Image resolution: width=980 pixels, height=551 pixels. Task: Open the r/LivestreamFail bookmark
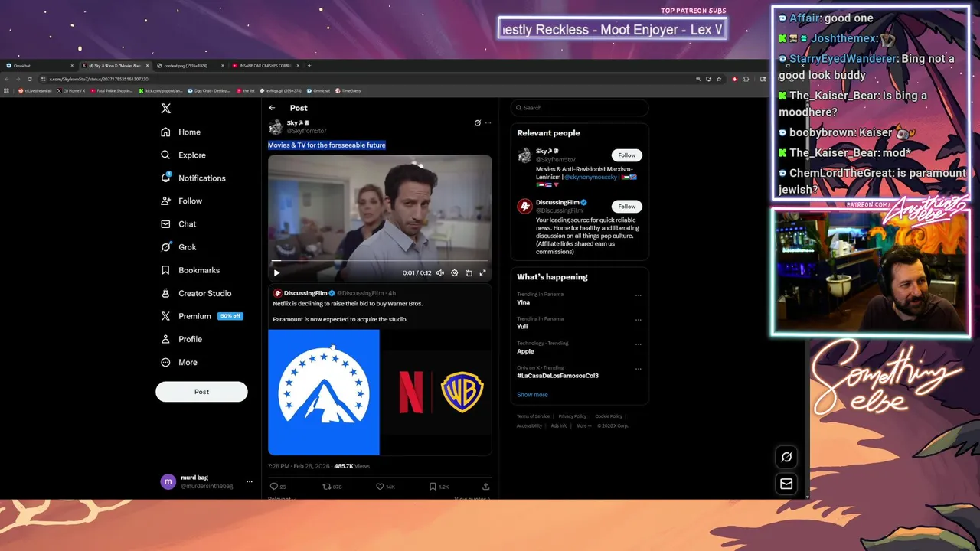35,90
